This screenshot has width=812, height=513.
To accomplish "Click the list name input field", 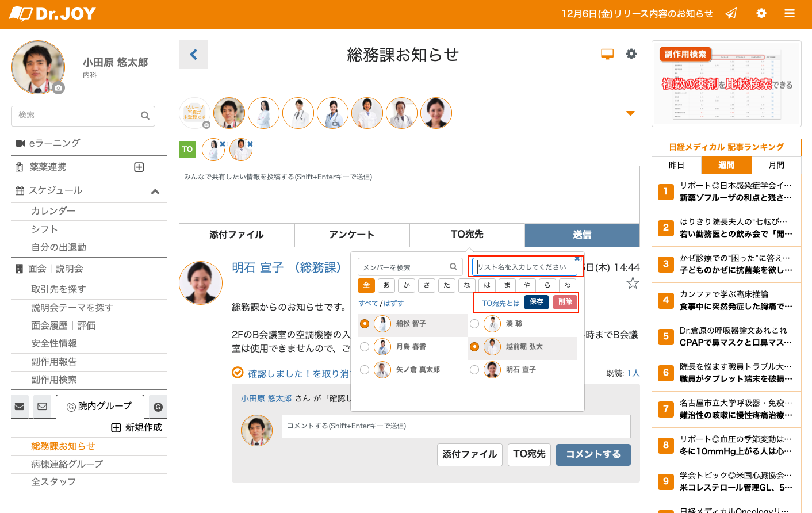I will 524,267.
